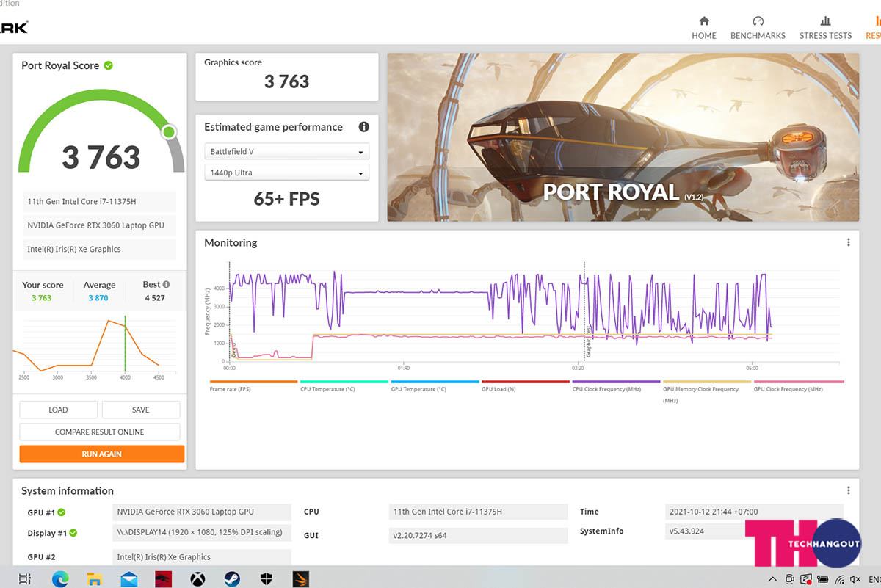This screenshot has width=881, height=588.
Task: Click the HOME house icon
Action: 704,21
